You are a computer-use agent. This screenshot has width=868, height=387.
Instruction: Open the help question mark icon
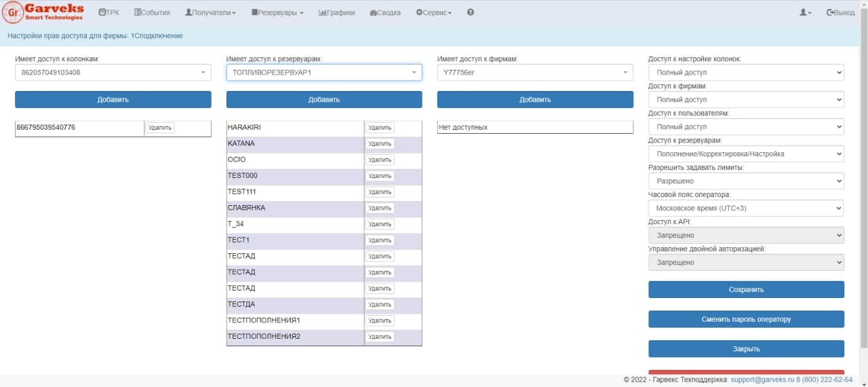(471, 12)
